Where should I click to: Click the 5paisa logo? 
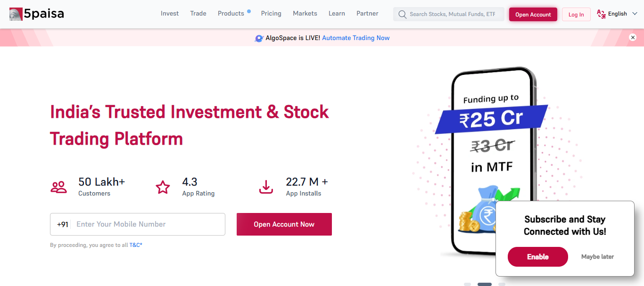tap(37, 14)
